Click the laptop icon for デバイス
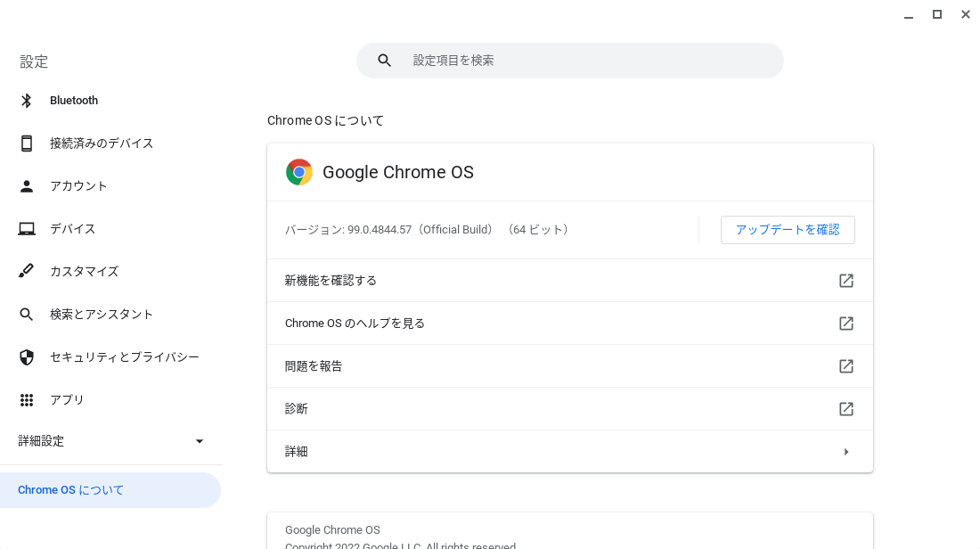 pos(26,229)
